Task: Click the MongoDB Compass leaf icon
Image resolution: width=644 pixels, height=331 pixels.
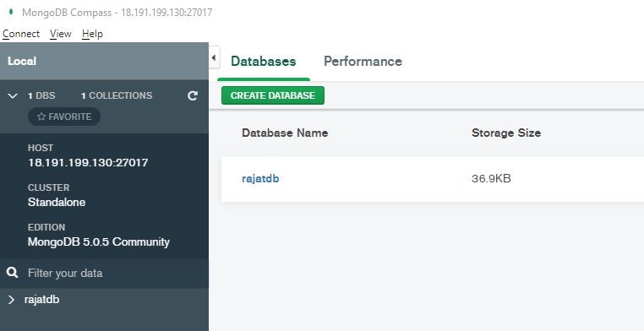Action: pyautogui.click(x=11, y=12)
